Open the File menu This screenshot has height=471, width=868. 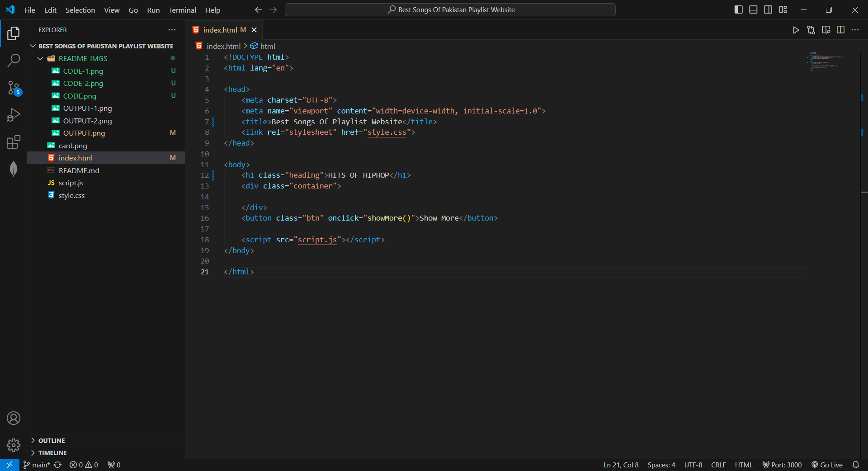tap(30, 10)
